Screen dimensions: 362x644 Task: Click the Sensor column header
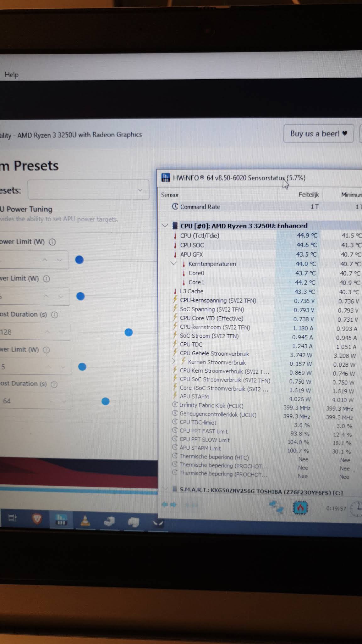[170, 195]
